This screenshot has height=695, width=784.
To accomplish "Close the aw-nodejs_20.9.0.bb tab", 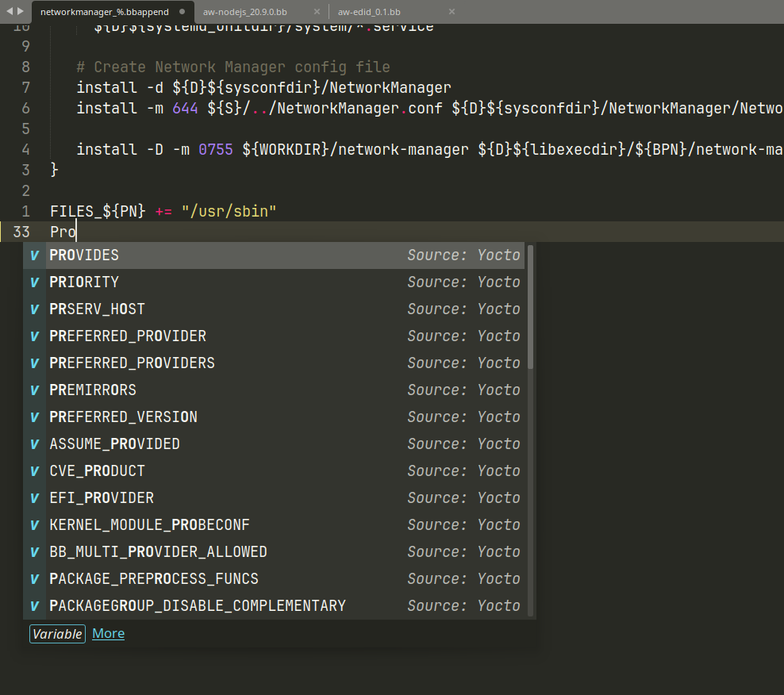I will point(317,11).
